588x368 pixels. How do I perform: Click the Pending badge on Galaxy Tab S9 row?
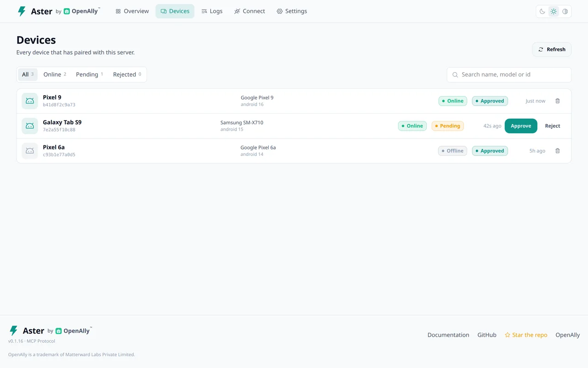[447, 126]
